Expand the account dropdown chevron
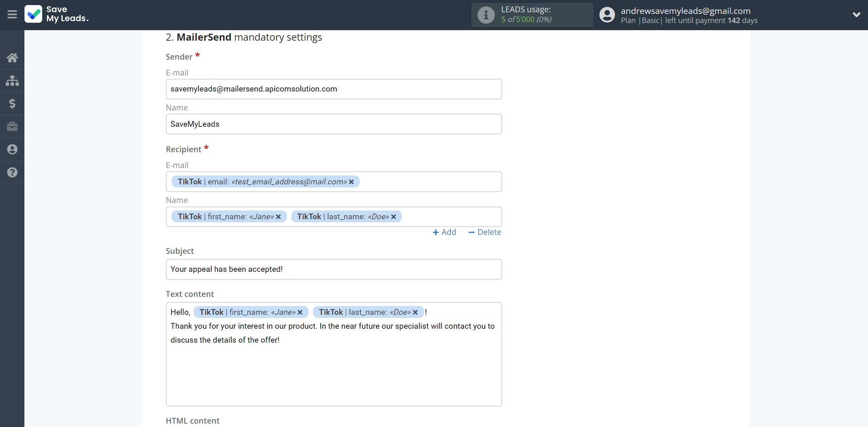 tap(856, 15)
